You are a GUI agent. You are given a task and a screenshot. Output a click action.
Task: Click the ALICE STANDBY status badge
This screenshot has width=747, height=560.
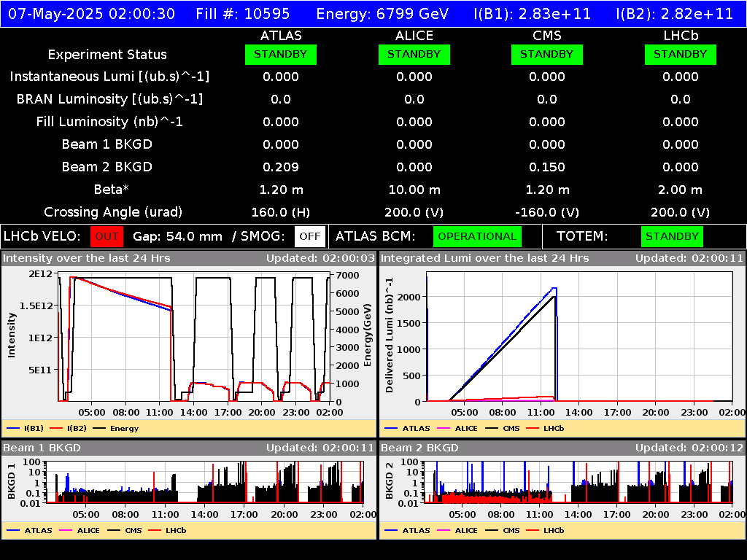pos(414,54)
